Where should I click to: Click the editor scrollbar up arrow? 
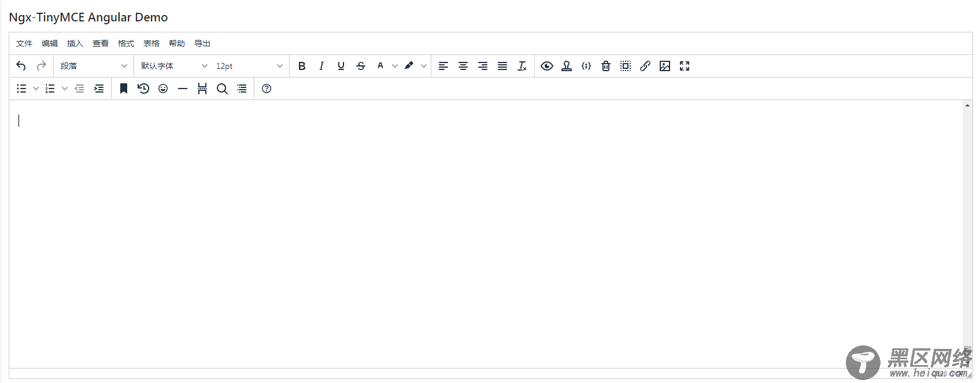pos(967,105)
